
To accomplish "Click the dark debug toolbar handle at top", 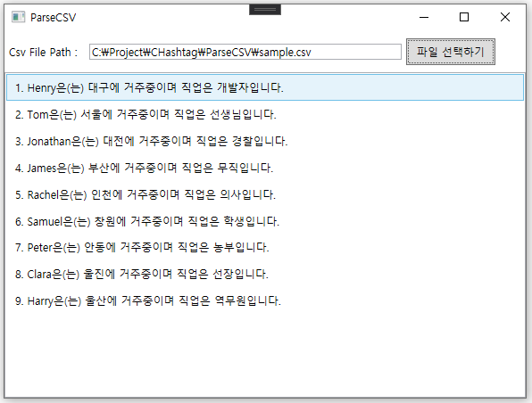I will 265,10.
